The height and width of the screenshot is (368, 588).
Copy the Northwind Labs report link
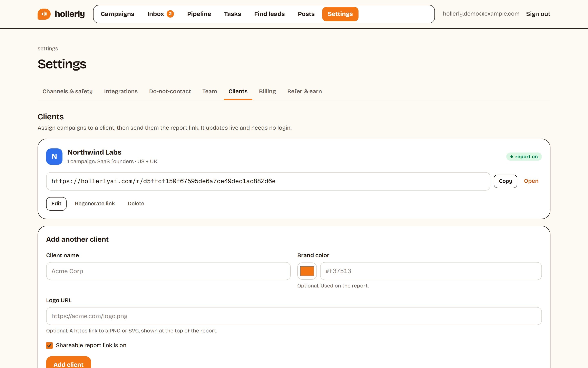tap(505, 181)
